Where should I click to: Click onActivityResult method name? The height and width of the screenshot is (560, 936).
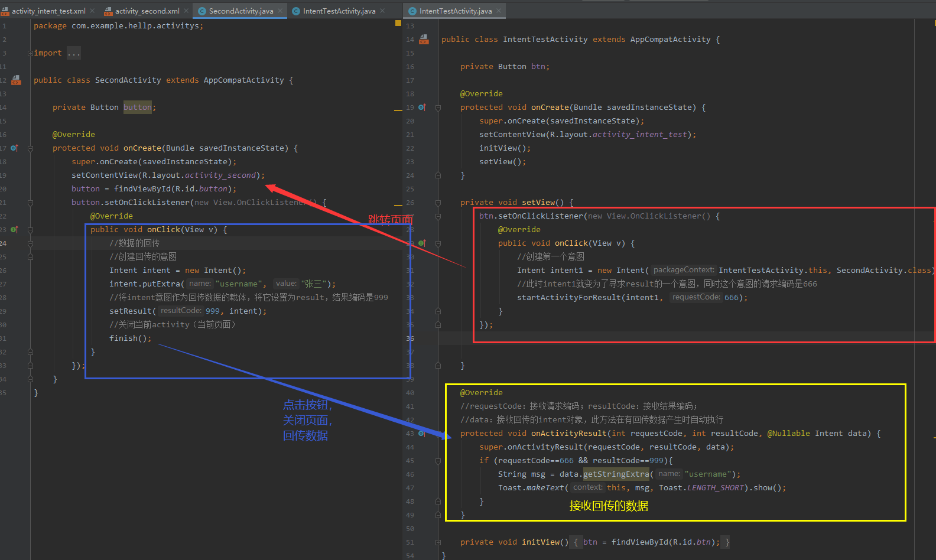pos(569,434)
